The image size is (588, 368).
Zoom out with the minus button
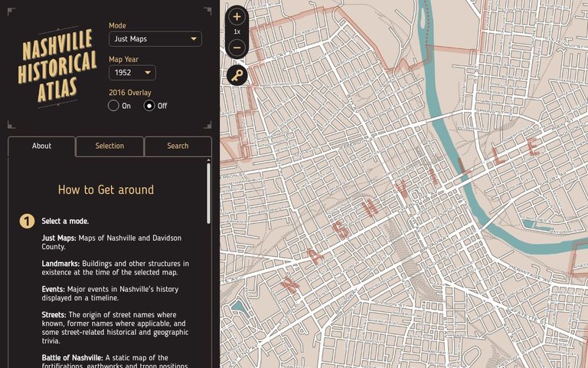[x=237, y=48]
